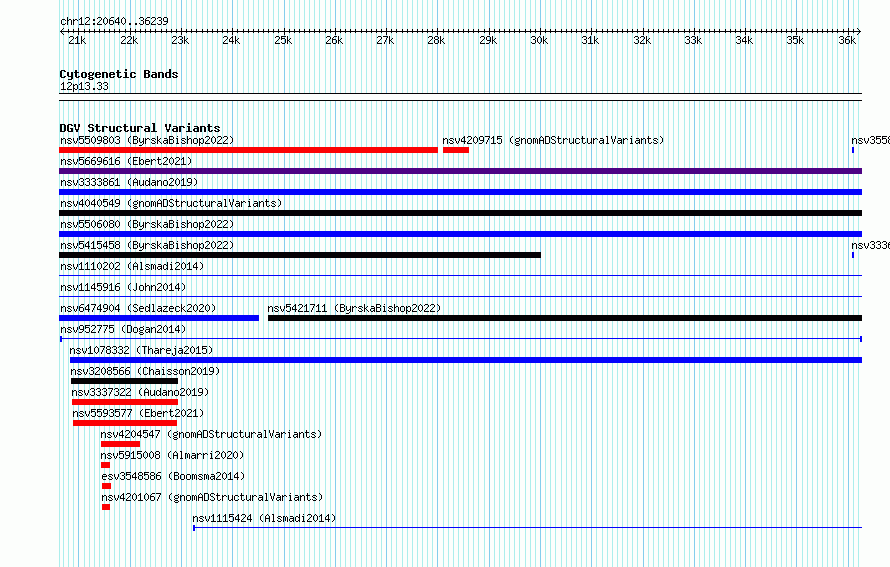Click the cut-off nsv3558 label on the right
The width and height of the screenshot is (890, 567).
click(870, 140)
